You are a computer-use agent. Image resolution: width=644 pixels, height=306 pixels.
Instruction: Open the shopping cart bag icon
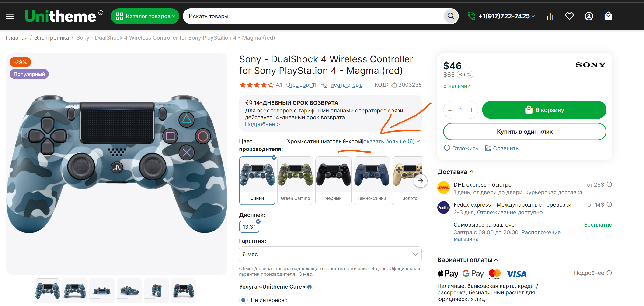(x=608, y=17)
